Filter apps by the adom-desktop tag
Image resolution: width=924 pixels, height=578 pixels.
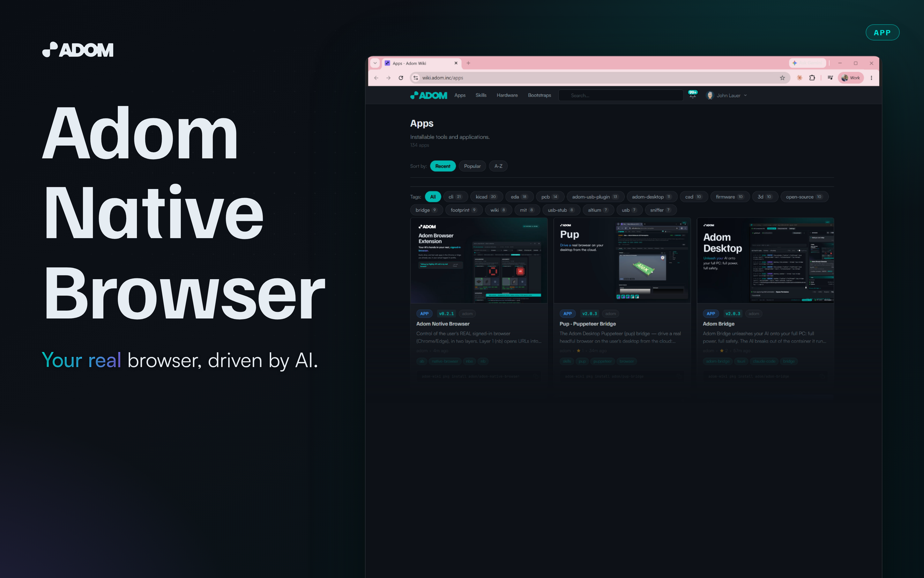click(x=651, y=197)
